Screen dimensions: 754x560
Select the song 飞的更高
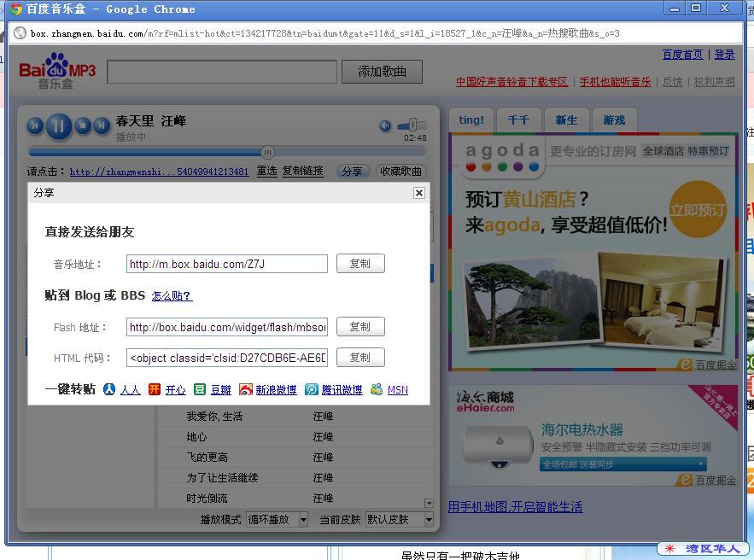click(207, 457)
